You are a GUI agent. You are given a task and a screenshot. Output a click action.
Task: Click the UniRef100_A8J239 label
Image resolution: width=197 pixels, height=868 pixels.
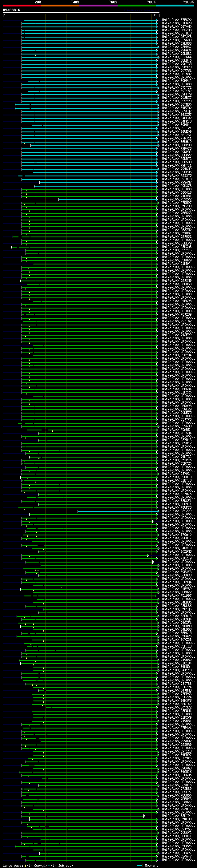(177, 314)
